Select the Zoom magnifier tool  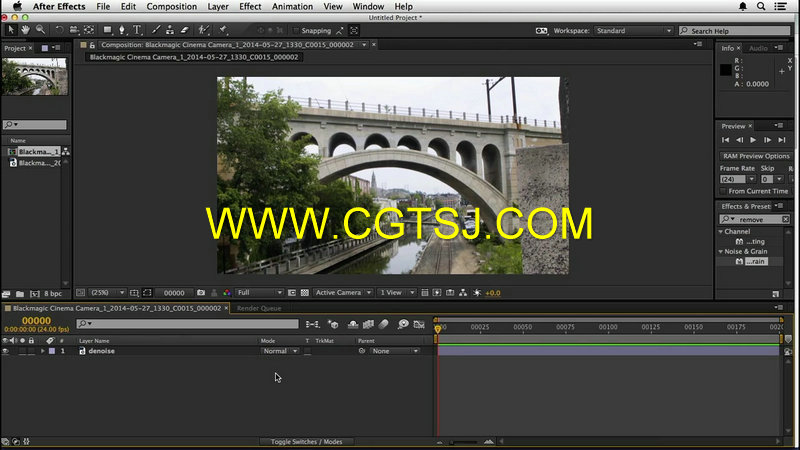point(40,30)
